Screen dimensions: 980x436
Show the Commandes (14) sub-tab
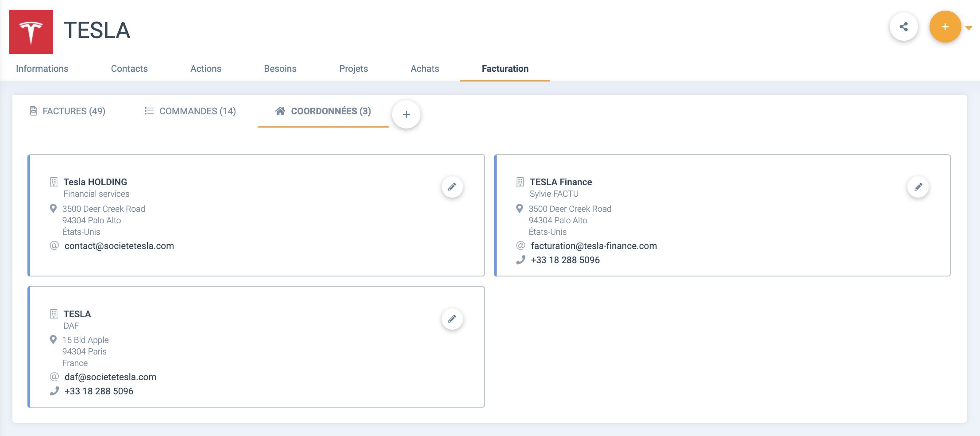[x=190, y=111]
